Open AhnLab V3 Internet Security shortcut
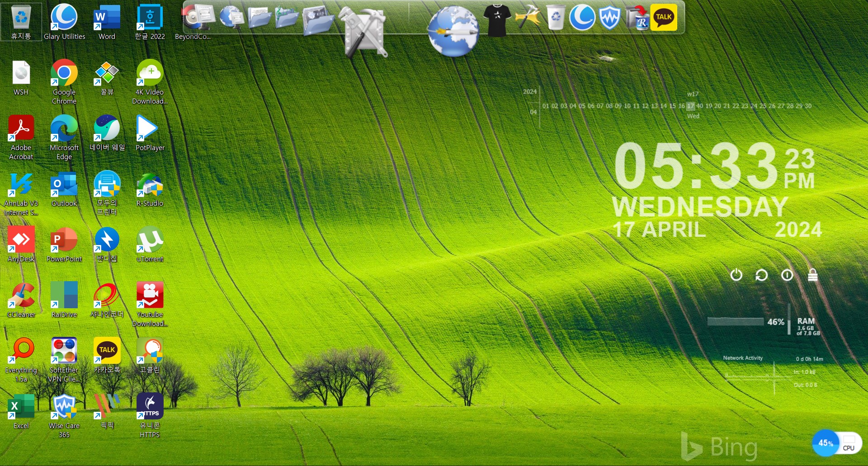868x466 pixels. tap(21, 193)
